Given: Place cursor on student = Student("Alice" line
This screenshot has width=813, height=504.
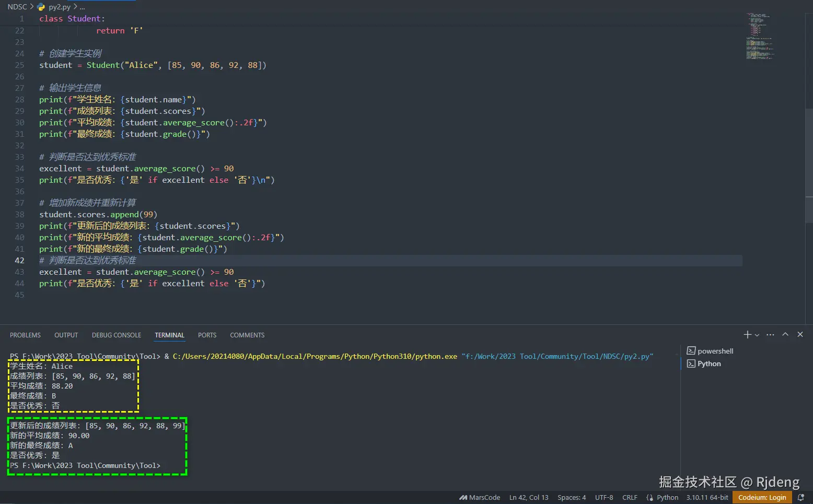Looking at the screenshot, I should [x=153, y=65].
